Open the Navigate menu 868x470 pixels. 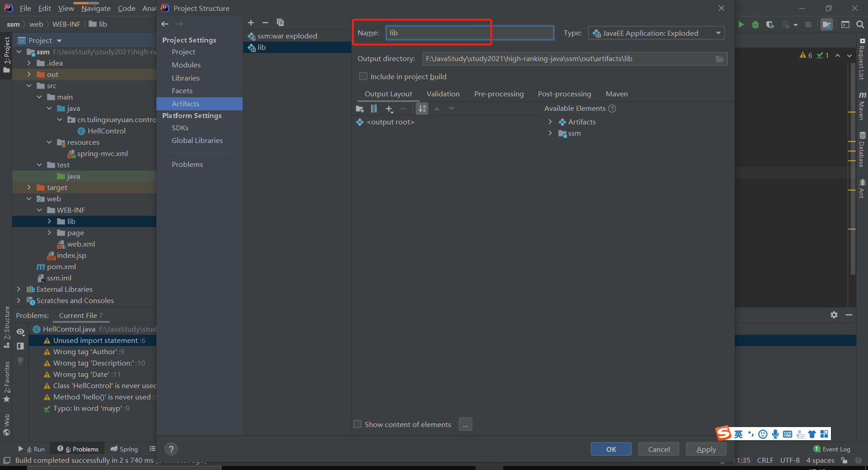[95, 8]
